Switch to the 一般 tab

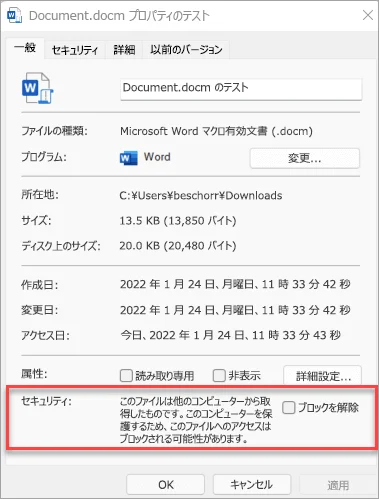pyautogui.click(x=25, y=48)
